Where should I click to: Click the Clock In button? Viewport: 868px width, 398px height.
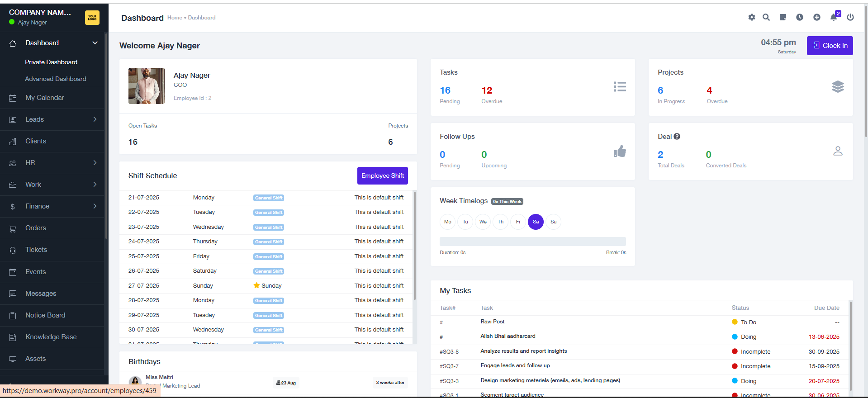[x=830, y=46]
